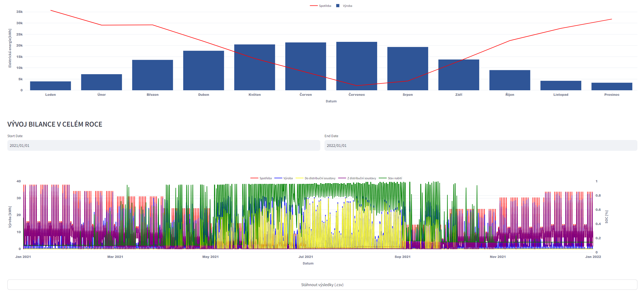
Task: Toggle the Výroba trace in the yearly balance legend
Action: click(283, 178)
